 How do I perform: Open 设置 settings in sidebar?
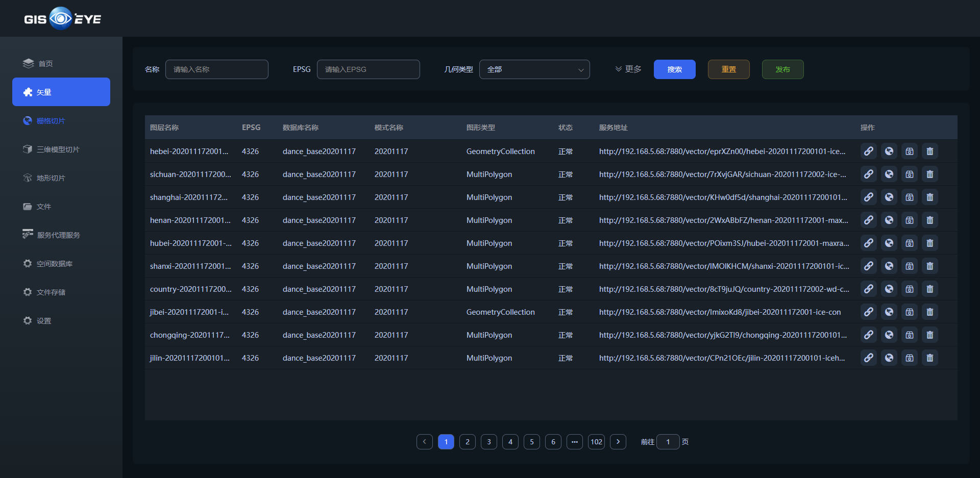(61, 320)
